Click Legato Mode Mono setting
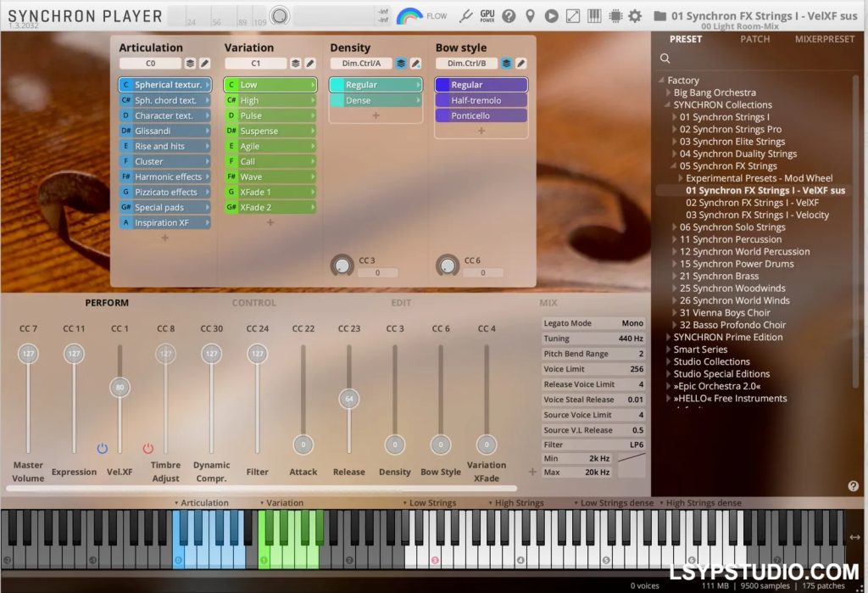Image resolution: width=868 pixels, height=593 pixels. 593,323
